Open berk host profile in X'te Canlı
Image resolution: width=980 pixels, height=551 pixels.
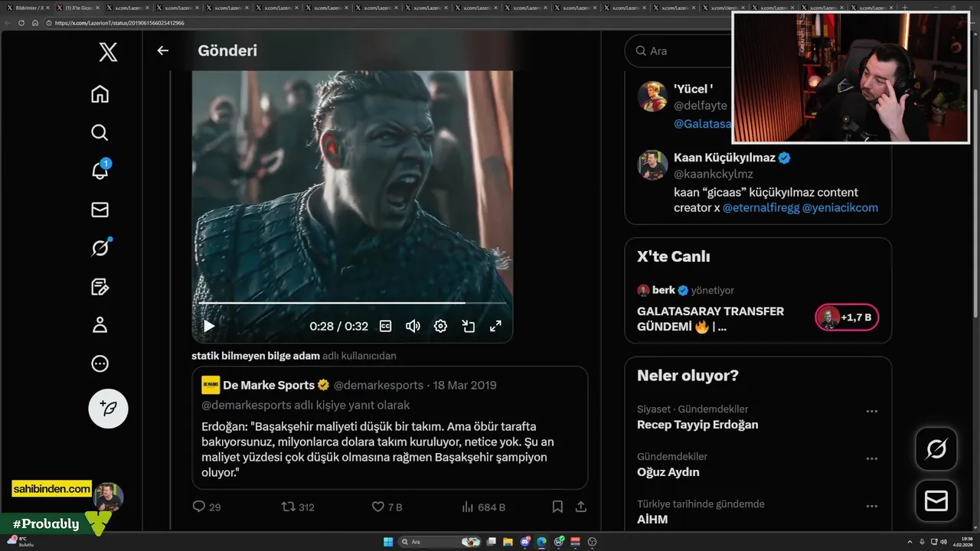coord(663,290)
